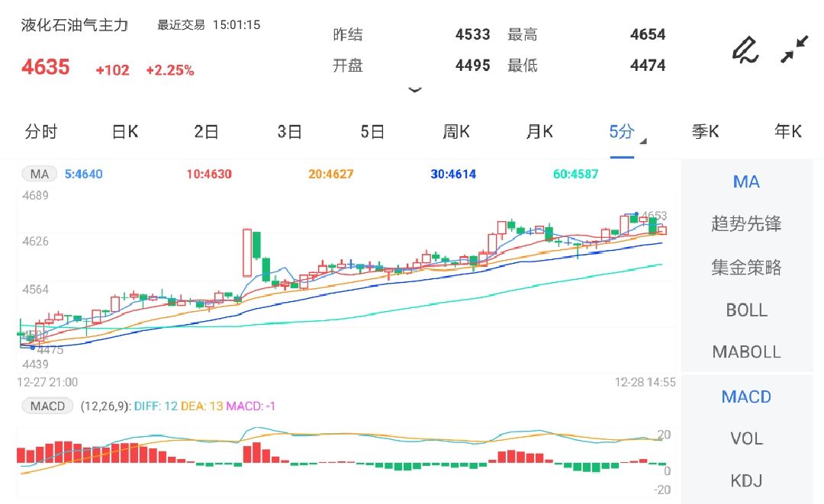Click the MA indicator label pill
This screenshot has height=504, width=824.
click(x=40, y=174)
